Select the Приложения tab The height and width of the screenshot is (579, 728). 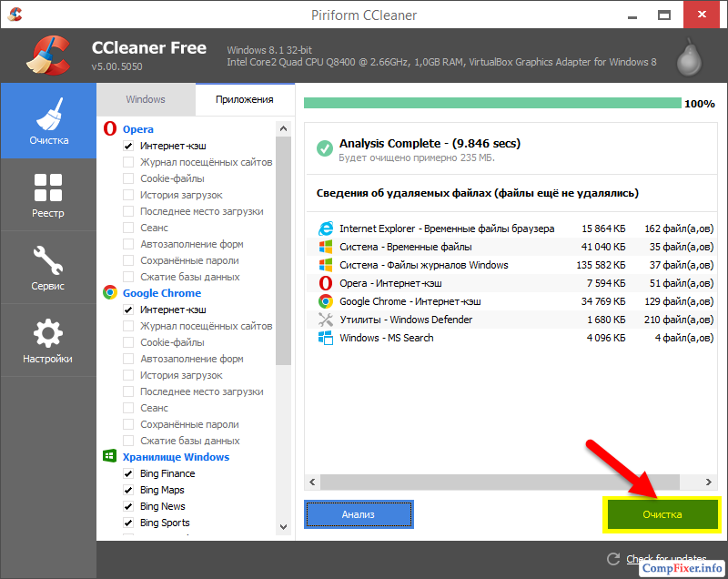click(x=244, y=99)
